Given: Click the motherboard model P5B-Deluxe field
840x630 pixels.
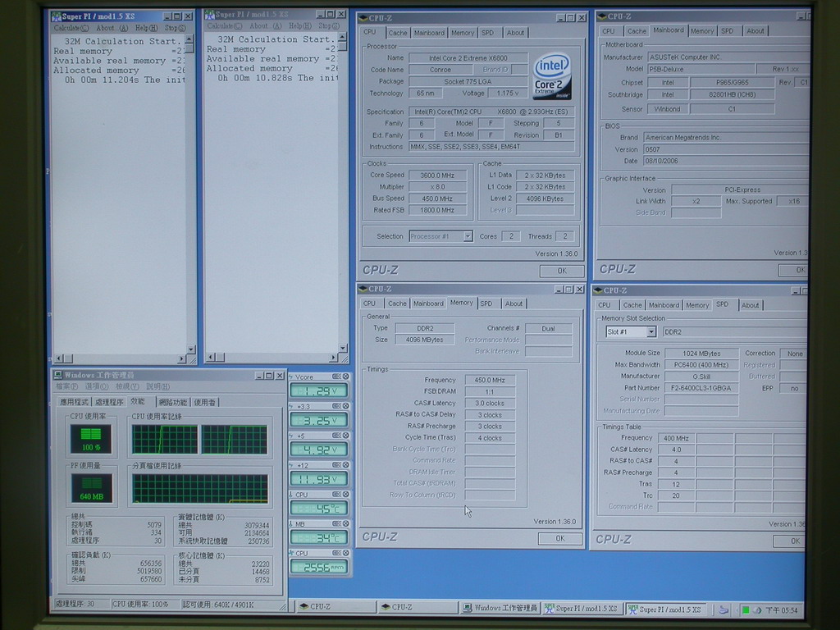Looking at the screenshot, I should pos(701,69).
